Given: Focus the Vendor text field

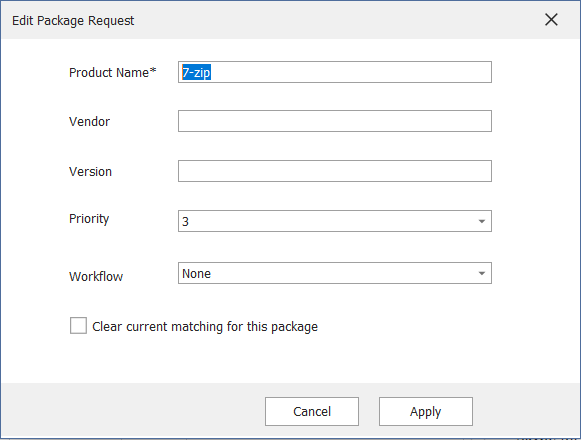Looking at the screenshot, I should [335, 121].
